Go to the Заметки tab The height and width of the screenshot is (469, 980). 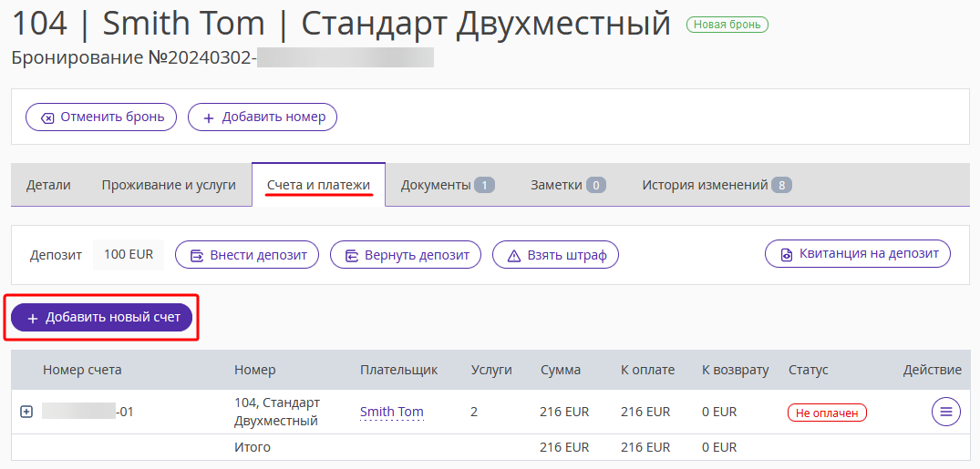(568, 185)
